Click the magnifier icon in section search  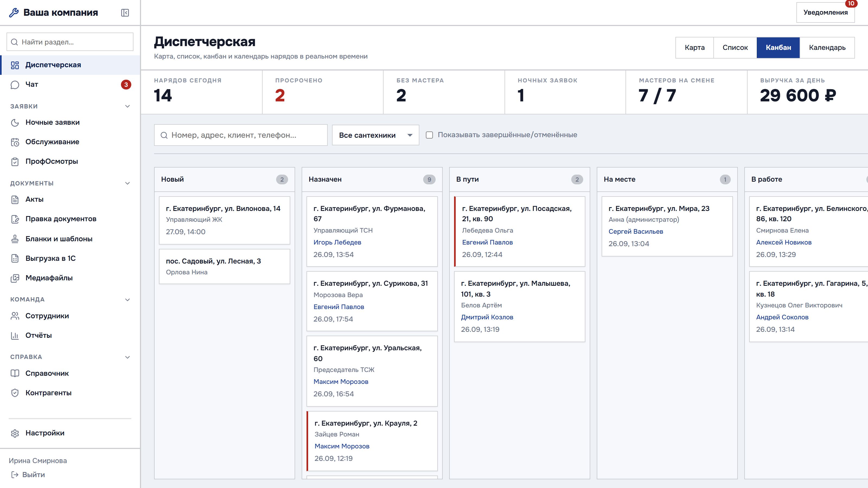click(x=14, y=42)
